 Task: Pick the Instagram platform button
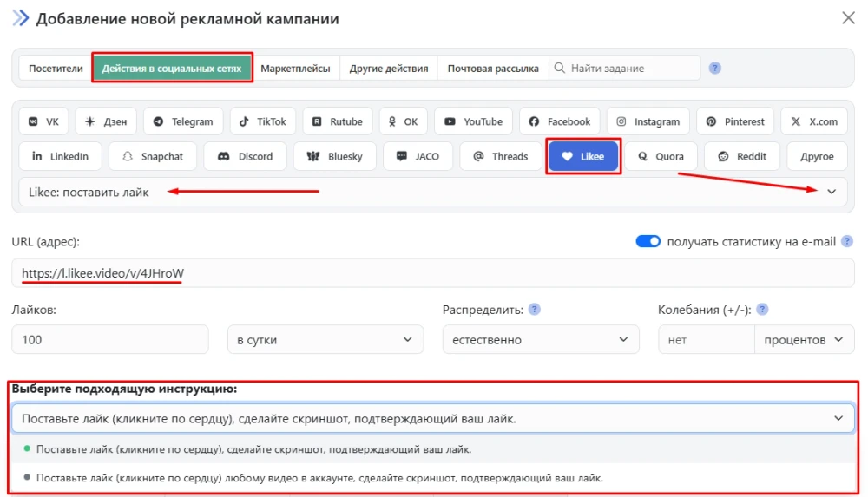coord(648,121)
